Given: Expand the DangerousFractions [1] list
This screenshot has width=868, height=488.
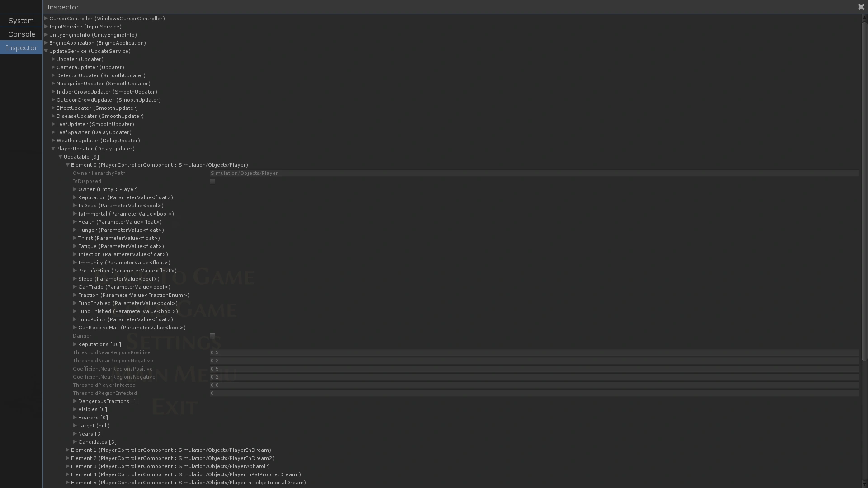Looking at the screenshot, I should (75, 401).
